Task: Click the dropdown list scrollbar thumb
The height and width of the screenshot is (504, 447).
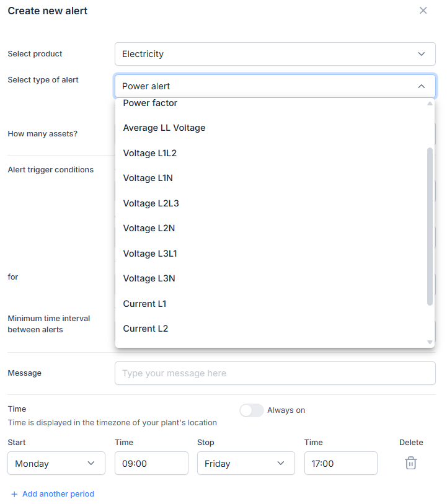Action: click(x=430, y=226)
